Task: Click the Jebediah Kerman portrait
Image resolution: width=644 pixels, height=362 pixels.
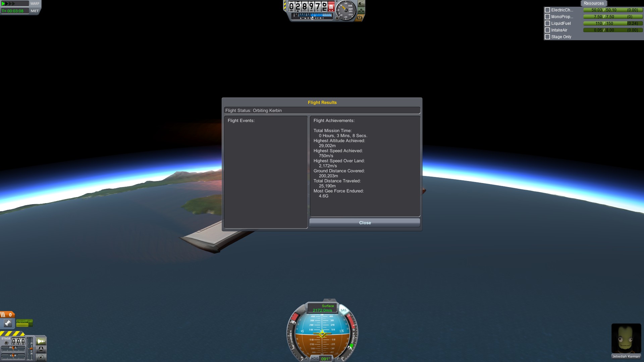Action: pyautogui.click(x=626, y=339)
